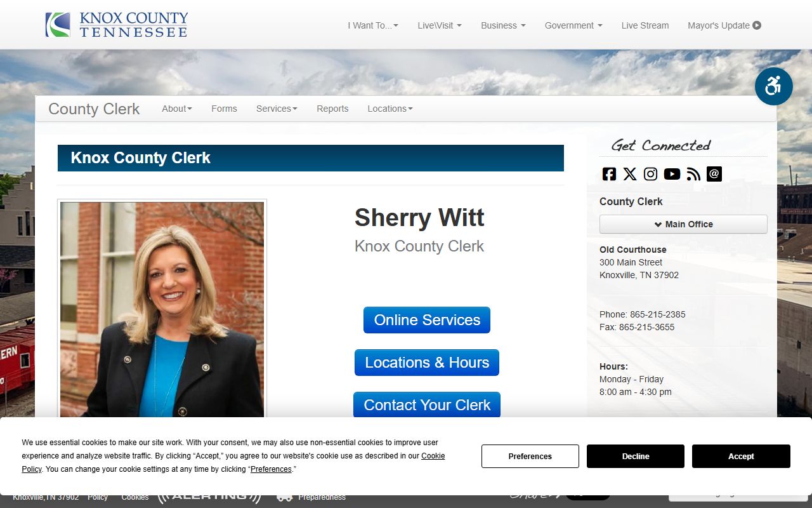Open the Instagram social icon

(x=651, y=174)
